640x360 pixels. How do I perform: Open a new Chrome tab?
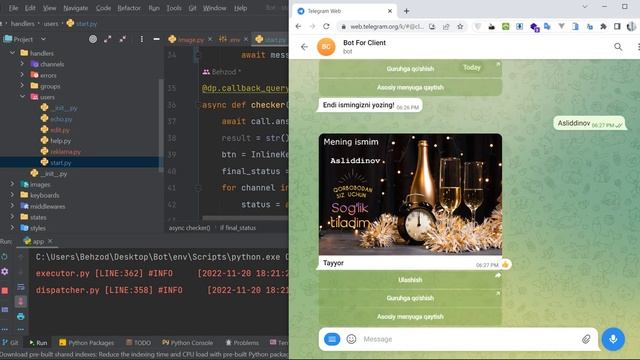tap(407, 11)
